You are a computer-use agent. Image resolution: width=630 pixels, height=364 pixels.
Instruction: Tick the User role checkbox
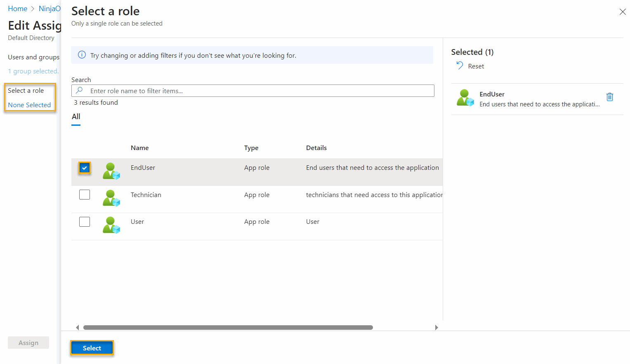pos(85,222)
